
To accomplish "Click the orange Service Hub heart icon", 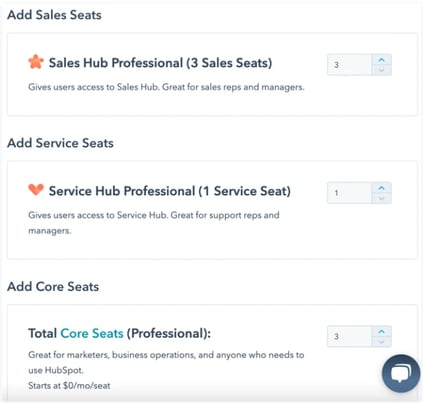I will pos(36,190).
